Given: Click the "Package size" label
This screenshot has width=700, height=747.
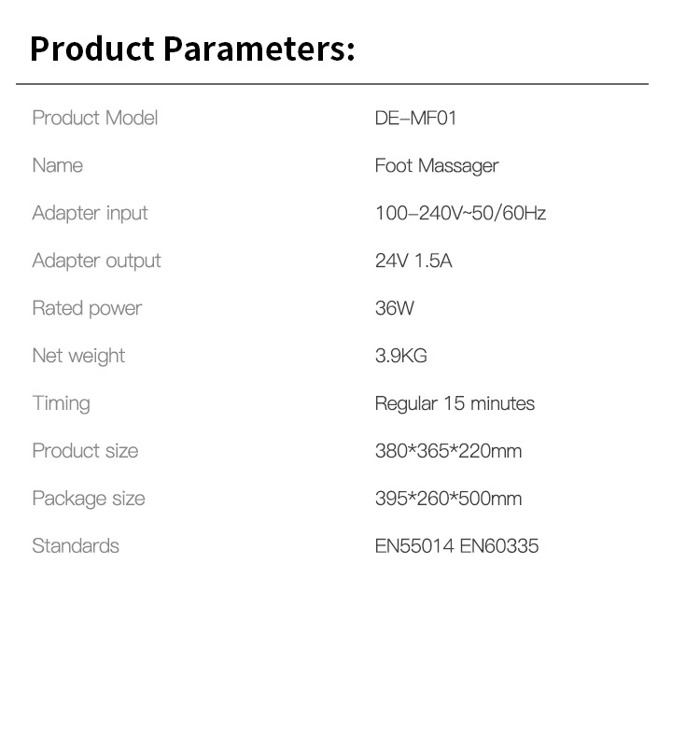Looking at the screenshot, I should [x=89, y=499].
